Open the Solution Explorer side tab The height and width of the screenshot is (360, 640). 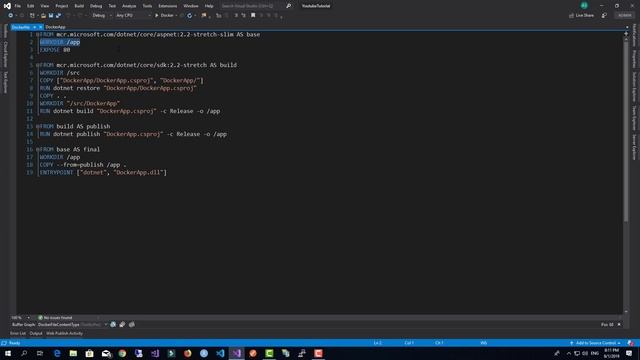point(634,87)
